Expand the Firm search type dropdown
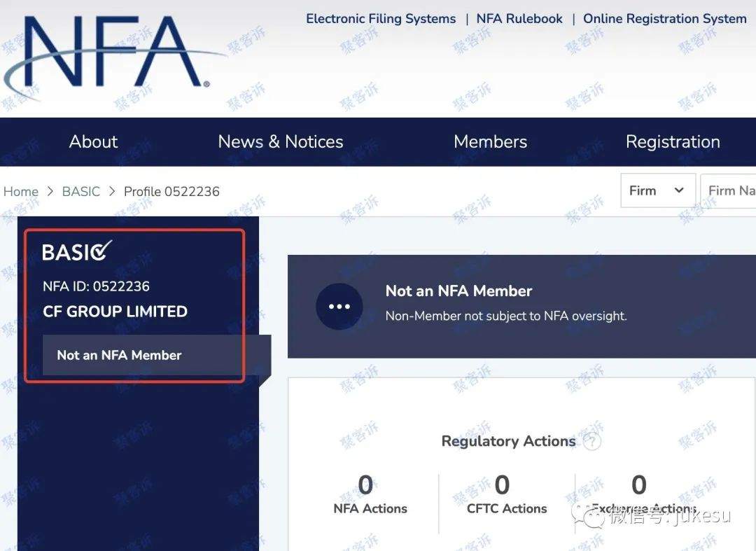 pyautogui.click(x=658, y=190)
